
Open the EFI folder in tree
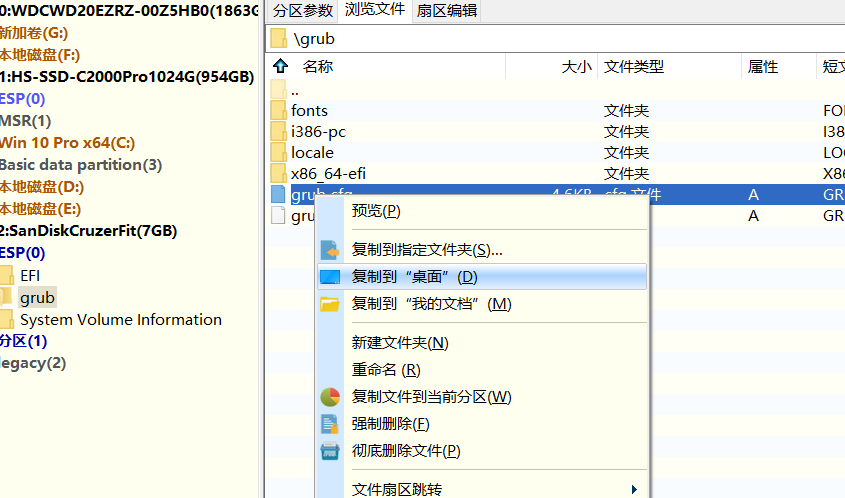coord(30,275)
